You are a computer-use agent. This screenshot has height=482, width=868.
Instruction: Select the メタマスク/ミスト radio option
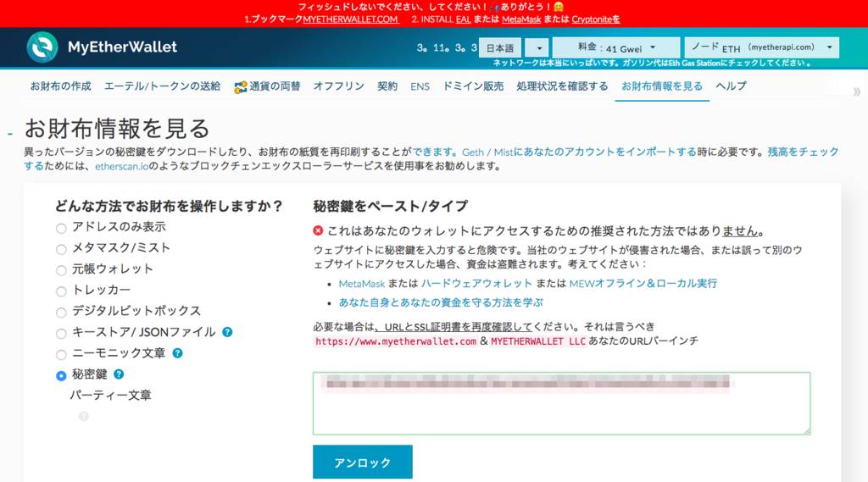(61, 249)
